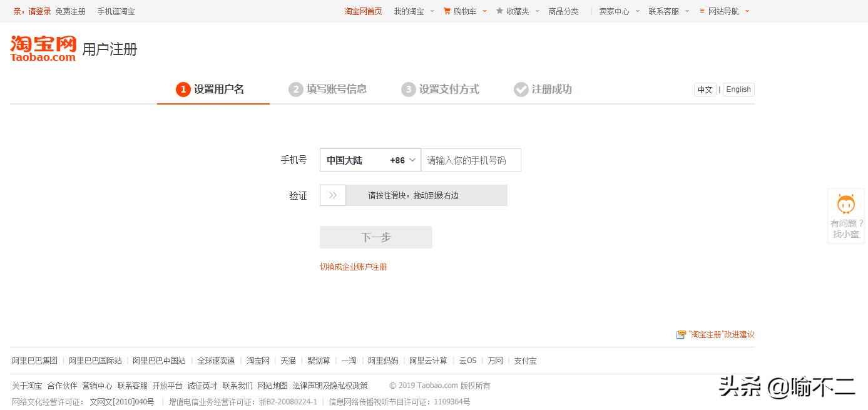Expand the 联系客服 dropdown
This screenshot has height=410, width=868.
click(665, 11)
